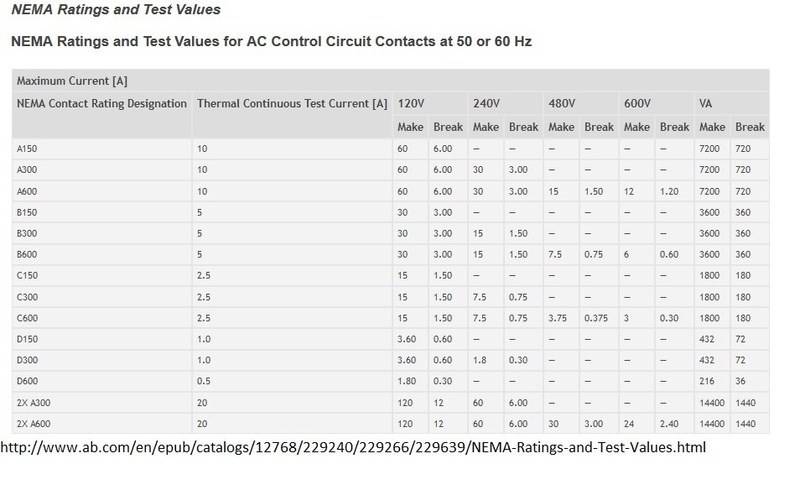Click the 120V column header

412,103
